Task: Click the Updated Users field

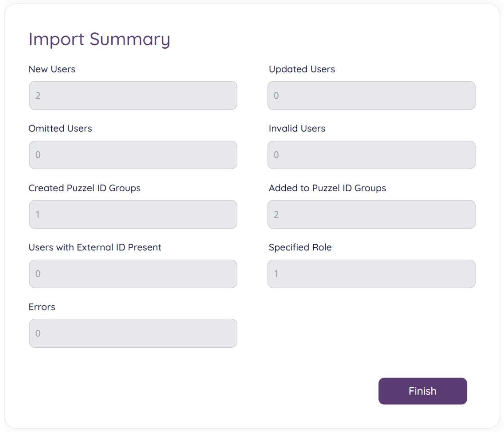Action: [371, 95]
